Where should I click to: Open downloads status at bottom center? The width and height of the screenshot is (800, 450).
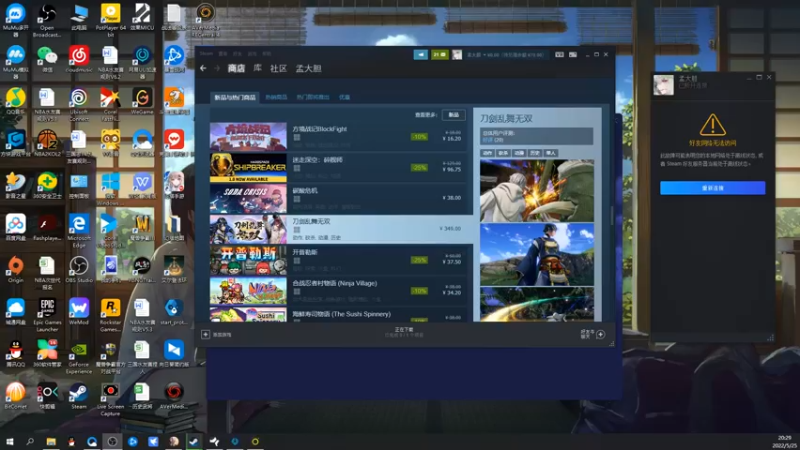coord(404,333)
